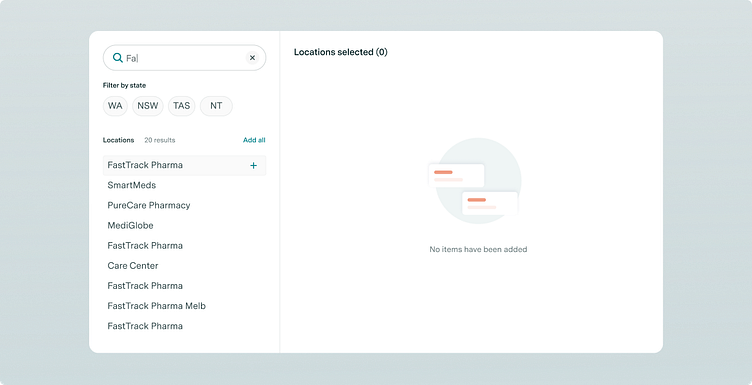Click into the search input field
Screen dimensions: 752x385
click(184, 58)
